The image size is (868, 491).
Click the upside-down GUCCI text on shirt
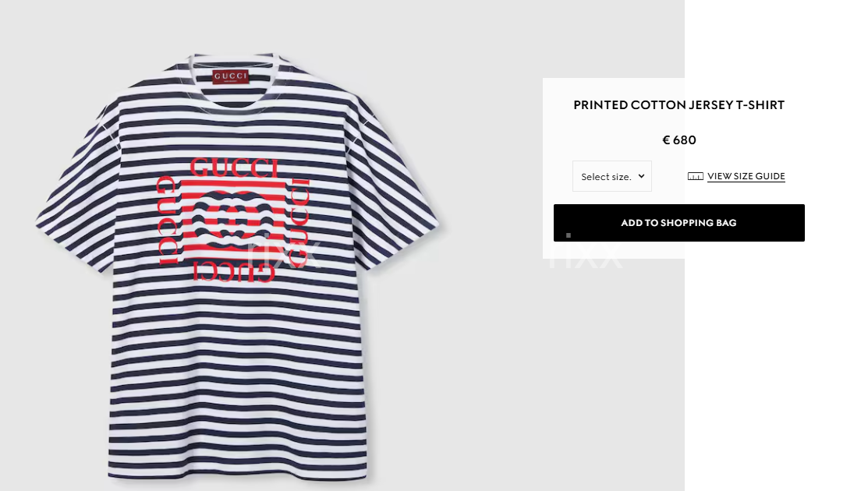[x=234, y=271]
